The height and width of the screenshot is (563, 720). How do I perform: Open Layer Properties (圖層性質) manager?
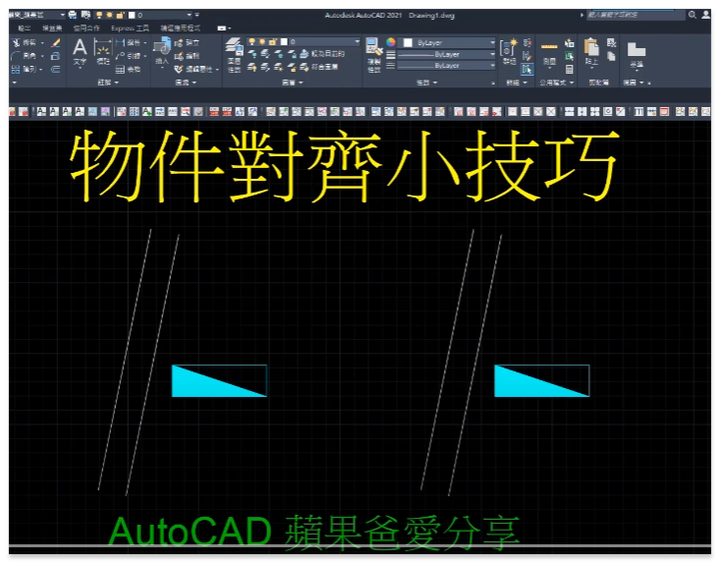tap(234, 55)
